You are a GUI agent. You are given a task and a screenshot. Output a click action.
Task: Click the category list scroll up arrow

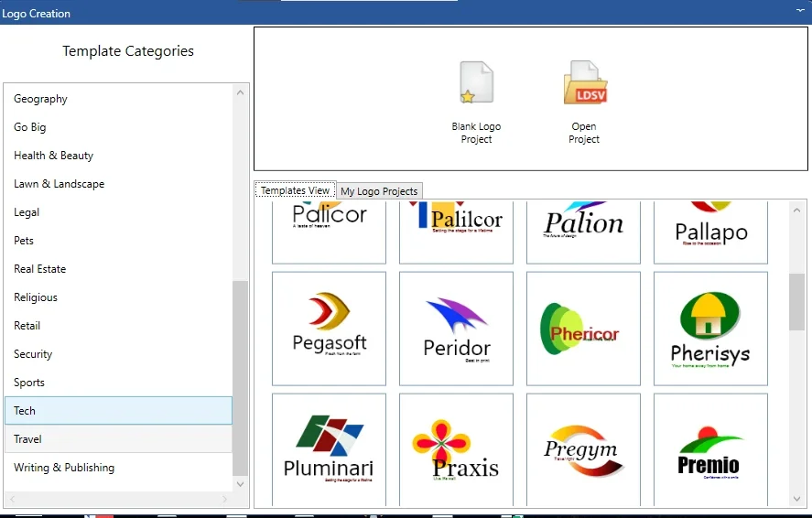tap(240, 92)
